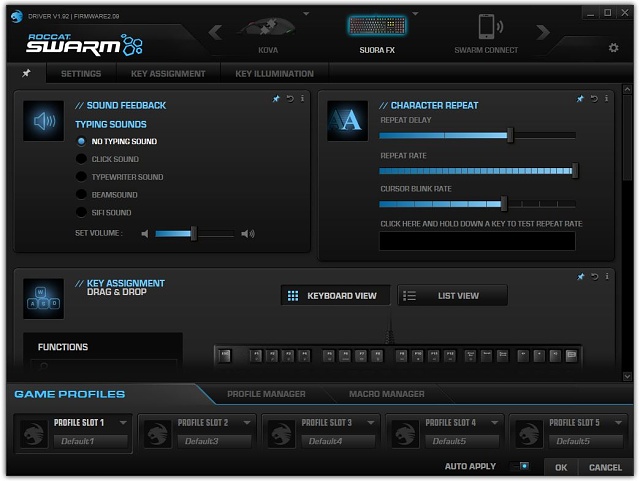640x481 pixels.
Task: Pin the Character Repeat panel
Action: (580, 99)
